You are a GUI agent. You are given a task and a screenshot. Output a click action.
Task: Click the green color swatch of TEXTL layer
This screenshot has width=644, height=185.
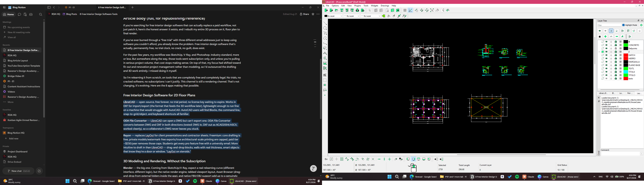[x=626, y=69]
